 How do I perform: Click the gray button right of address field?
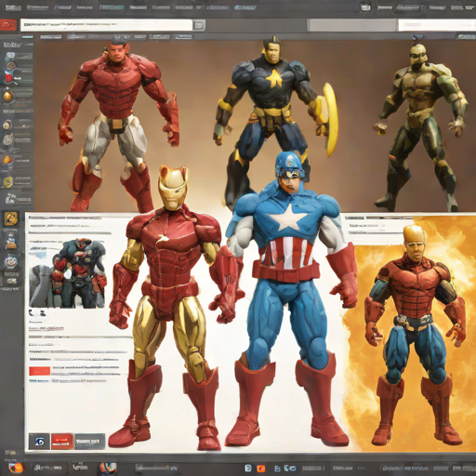click(199, 25)
